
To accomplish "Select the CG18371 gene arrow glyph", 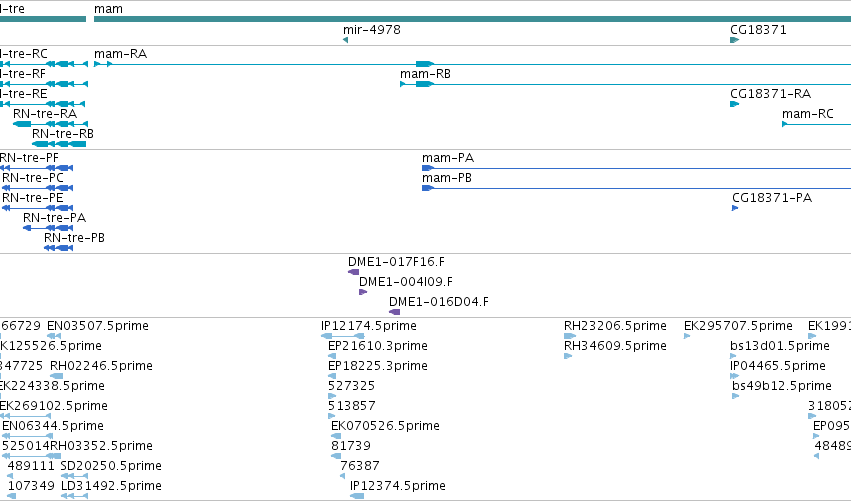I will tap(734, 40).
